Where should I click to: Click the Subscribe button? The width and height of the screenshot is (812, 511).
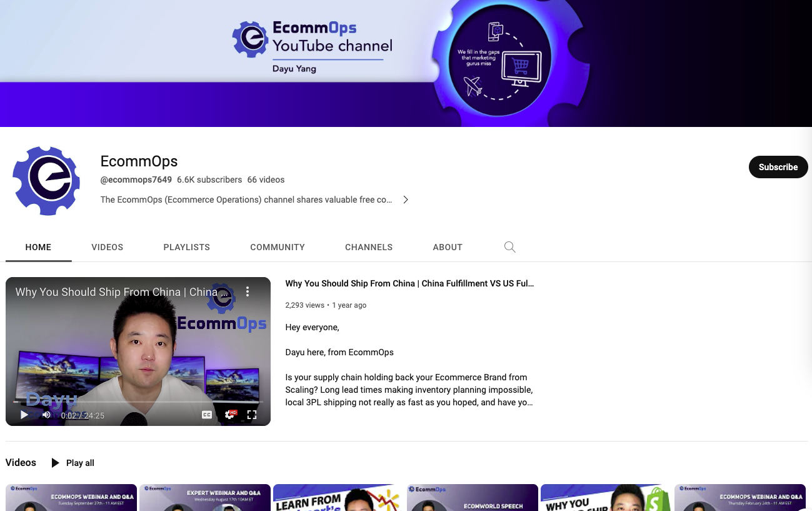[x=778, y=167]
